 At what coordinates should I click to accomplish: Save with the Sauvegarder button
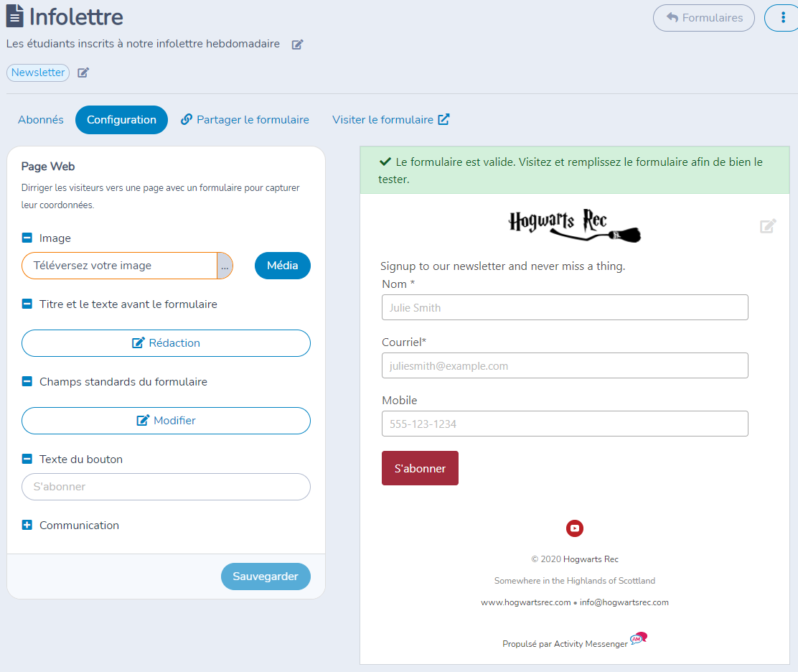[x=266, y=577]
